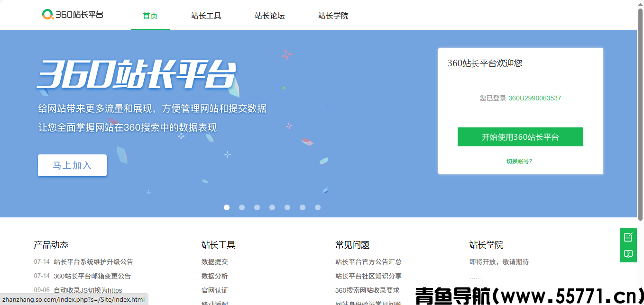Click 数据分析 under 站长工具
Viewport: 644px width, 305px height.
[214, 276]
